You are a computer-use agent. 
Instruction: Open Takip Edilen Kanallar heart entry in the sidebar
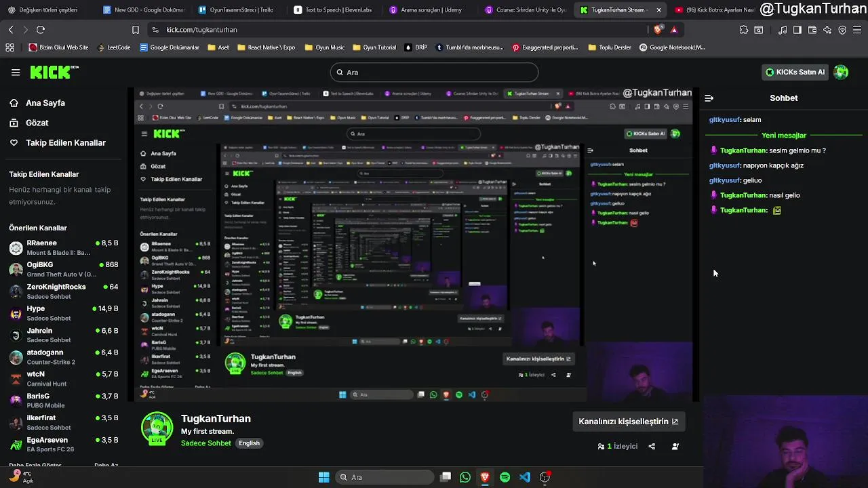tap(58, 143)
